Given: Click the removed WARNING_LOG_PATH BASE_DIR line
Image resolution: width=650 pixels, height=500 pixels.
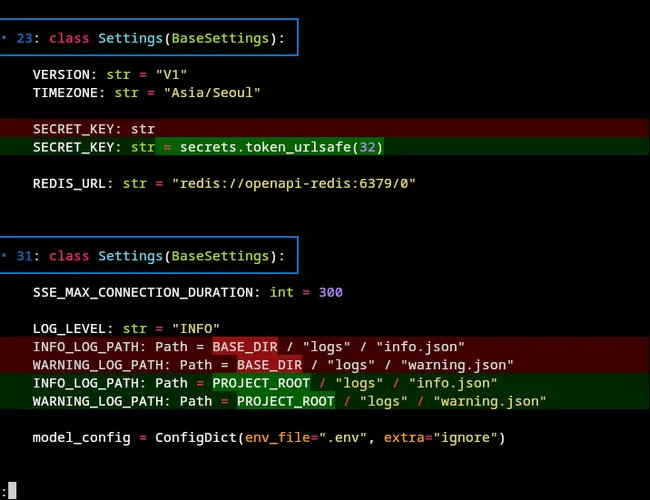Looking at the screenshot, I should (x=325, y=365).
